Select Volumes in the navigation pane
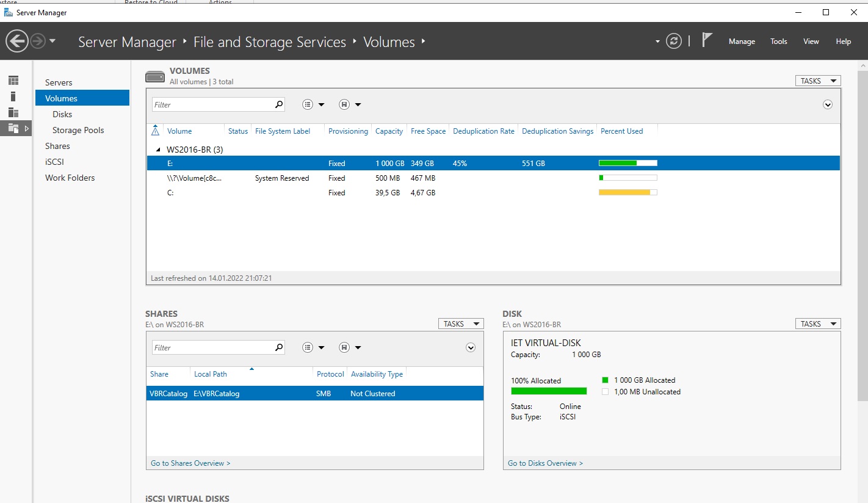 tap(82, 98)
